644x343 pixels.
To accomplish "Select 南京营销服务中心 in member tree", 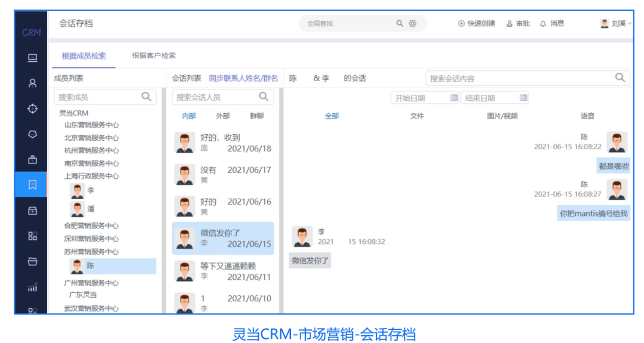I will point(91,163).
